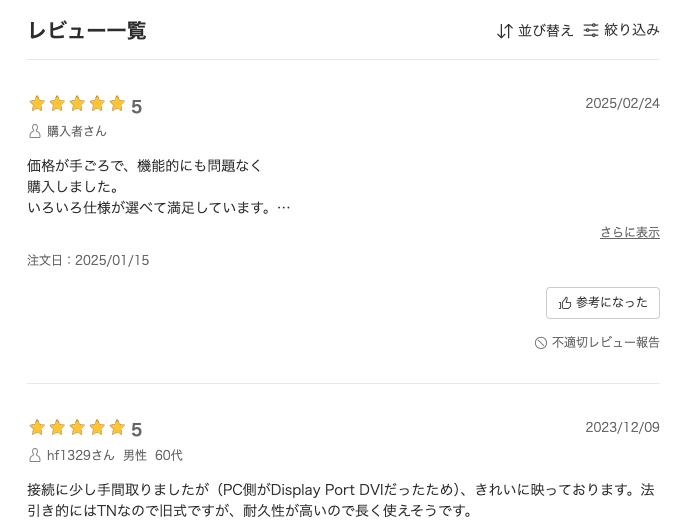698x523 pixels.
Task: Click the 2023/12/09 review date
Action: (622, 427)
